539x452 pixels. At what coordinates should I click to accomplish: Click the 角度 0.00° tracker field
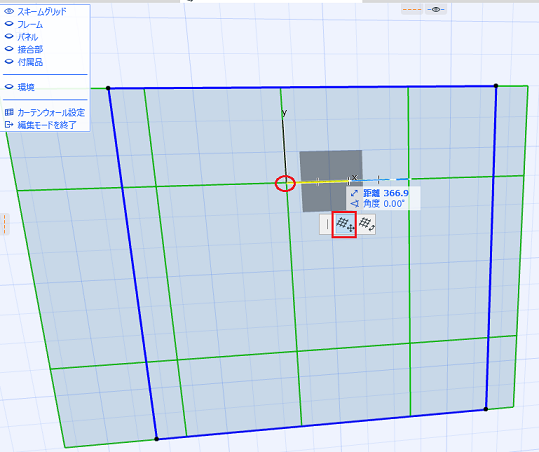pyautogui.click(x=383, y=204)
